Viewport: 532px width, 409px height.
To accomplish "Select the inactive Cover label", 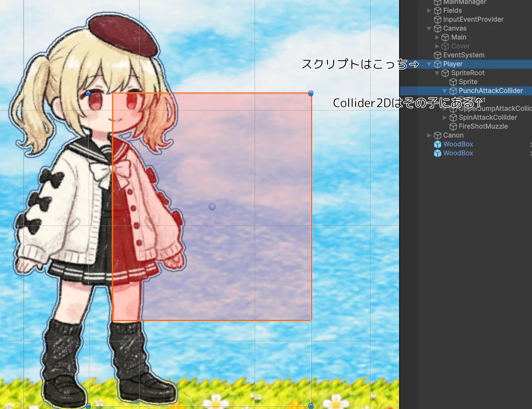I will pyautogui.click(x=460, y=46).
